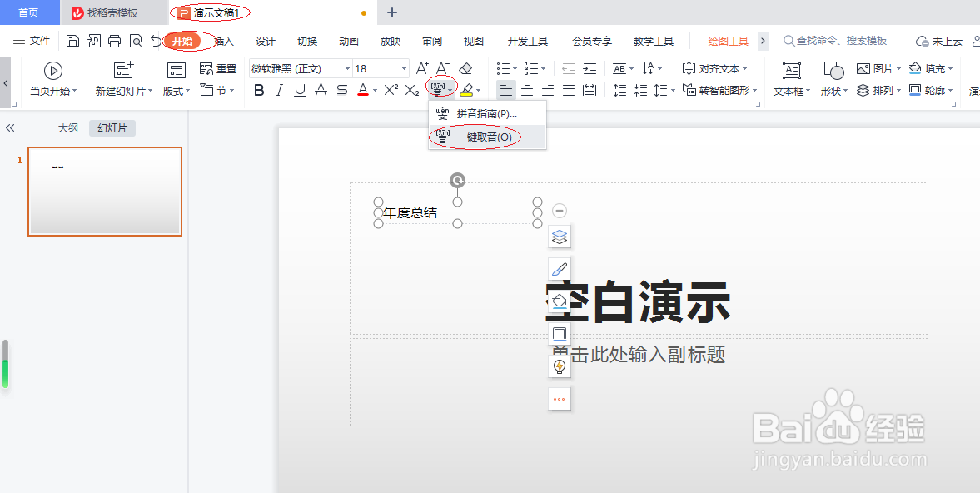Apply subscript X₂ formatting
980x493 pixels.
(412, 91)
